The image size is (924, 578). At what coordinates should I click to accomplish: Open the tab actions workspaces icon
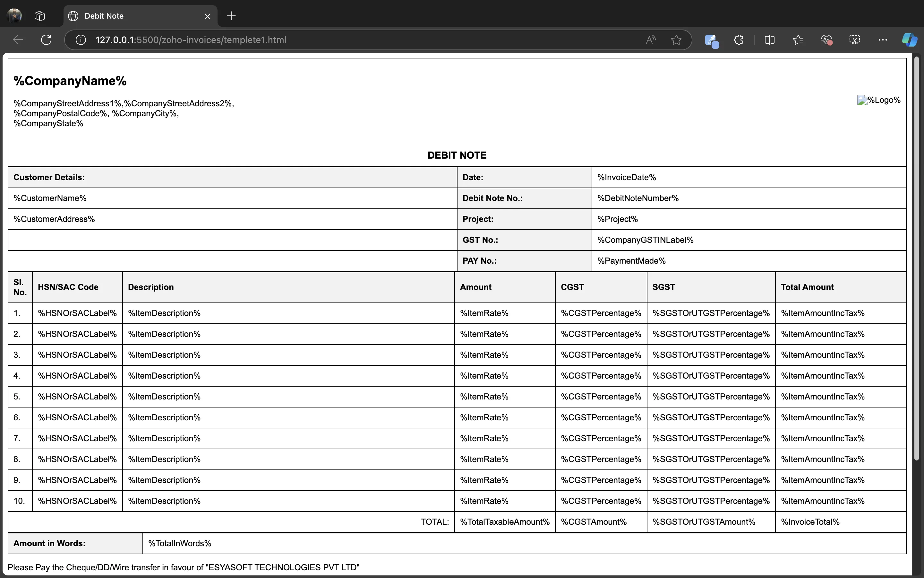[x=40, y=16]
